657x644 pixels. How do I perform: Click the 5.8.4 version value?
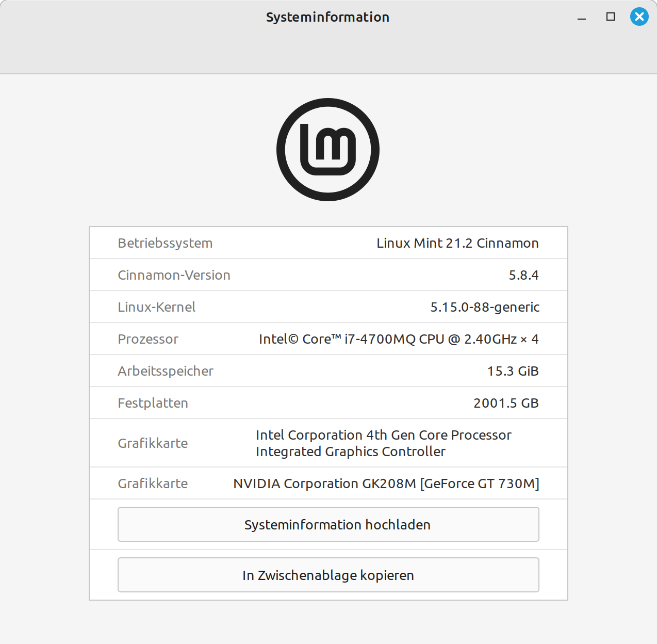(x=523, y=275)
